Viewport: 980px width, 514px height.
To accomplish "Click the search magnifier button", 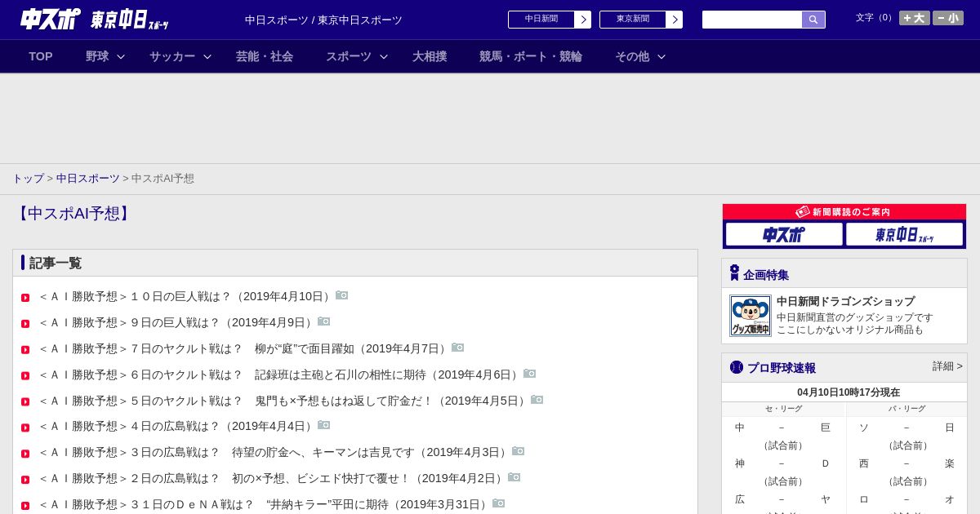I will tap(813, 20).
